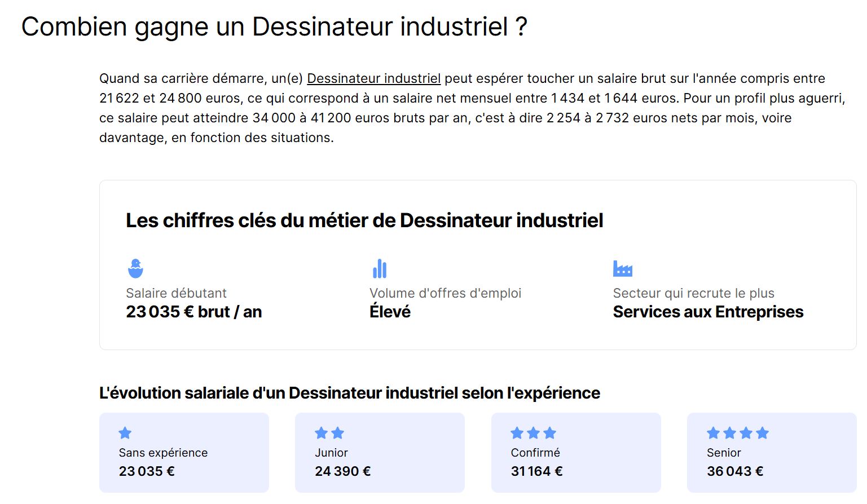867x504 pixels.
Task: Click the L'évolution salariale section heading
Action: click(349, 393)
